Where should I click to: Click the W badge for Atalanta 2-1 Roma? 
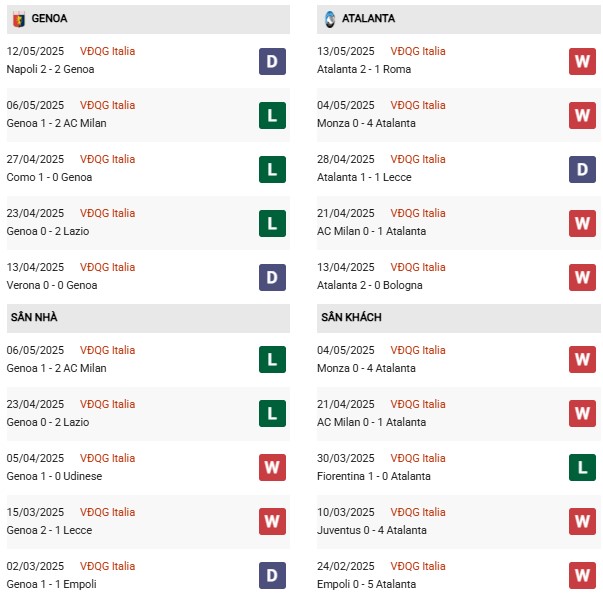(582, 62)
